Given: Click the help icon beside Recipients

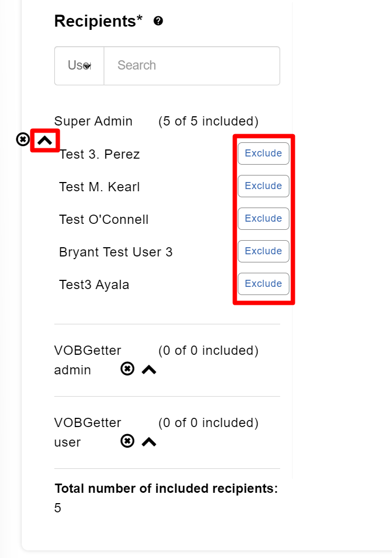Looking at the screenshot, I should tap(159, 21).
